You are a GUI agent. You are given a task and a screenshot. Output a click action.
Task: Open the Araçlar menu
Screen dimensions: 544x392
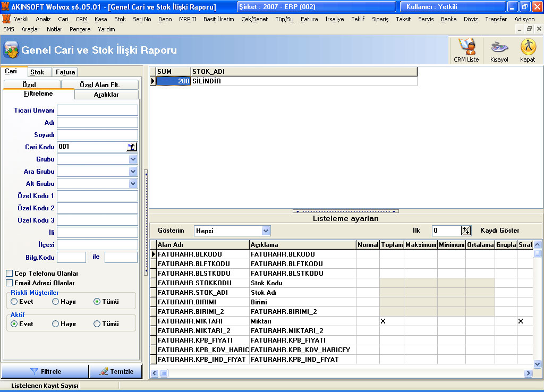pyautogui.click(x=30, y=29)
